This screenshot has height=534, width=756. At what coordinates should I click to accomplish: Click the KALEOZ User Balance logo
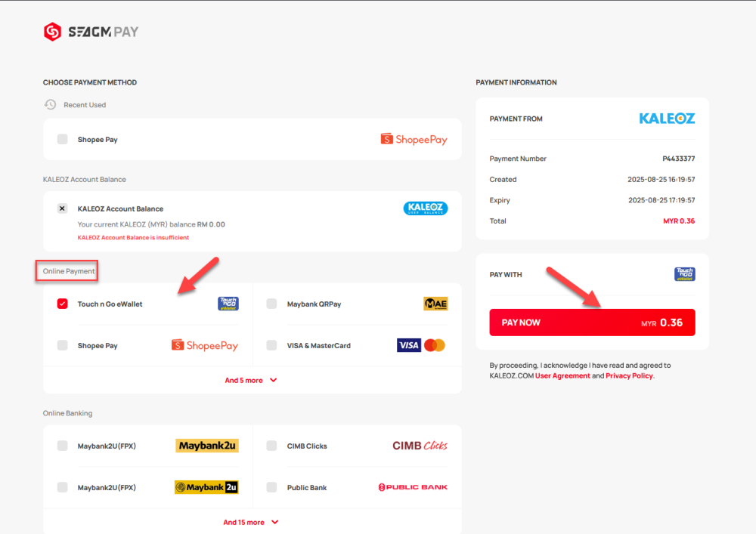pos(425,208)
